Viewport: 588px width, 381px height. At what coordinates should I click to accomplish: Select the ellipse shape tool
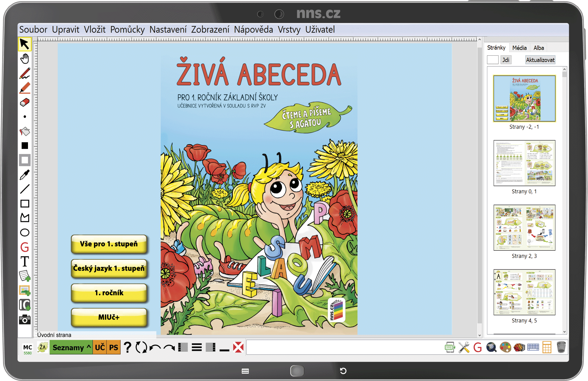pos(25,233)
